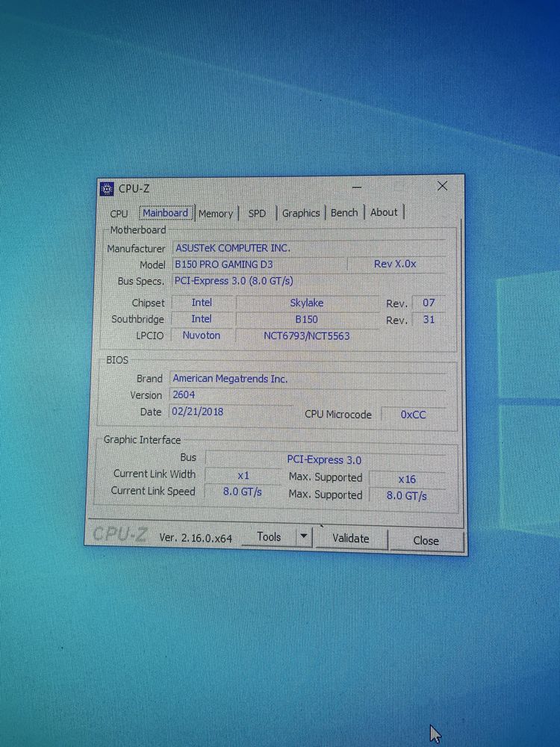Image resolution: width=560 pixels, height=747 pixels.
Task: Select the manufacturer field ASUSTeK COMPUTER INC.
Action: (308, 248)
